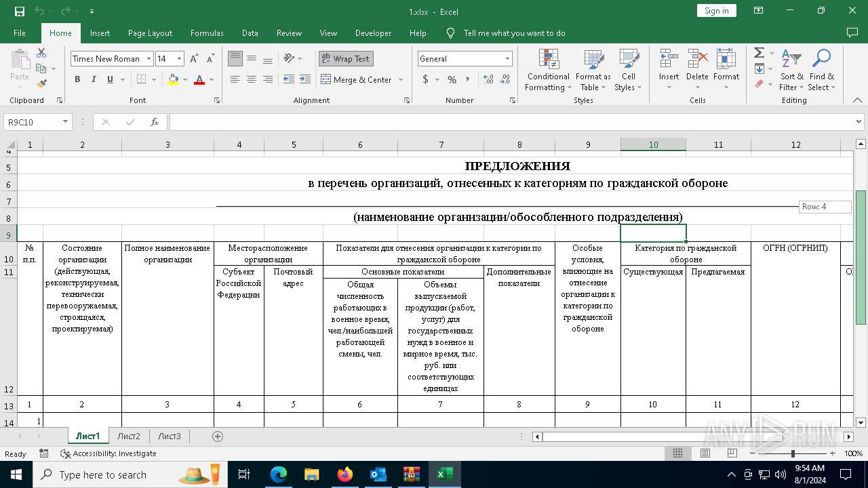
Task: Activate the Format Painter brush
Action: click(41, 84)
